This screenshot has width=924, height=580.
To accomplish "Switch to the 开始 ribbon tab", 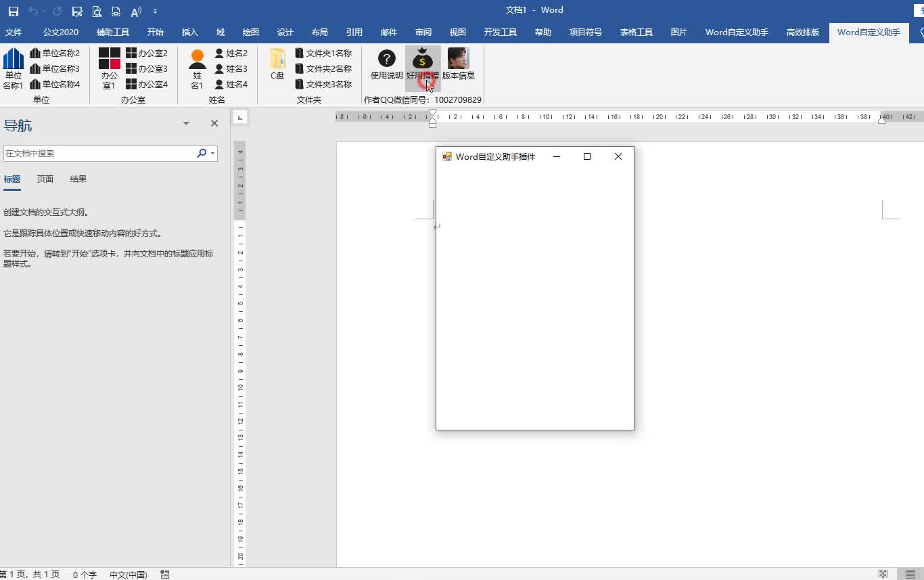I will click(x=155, y=32).
